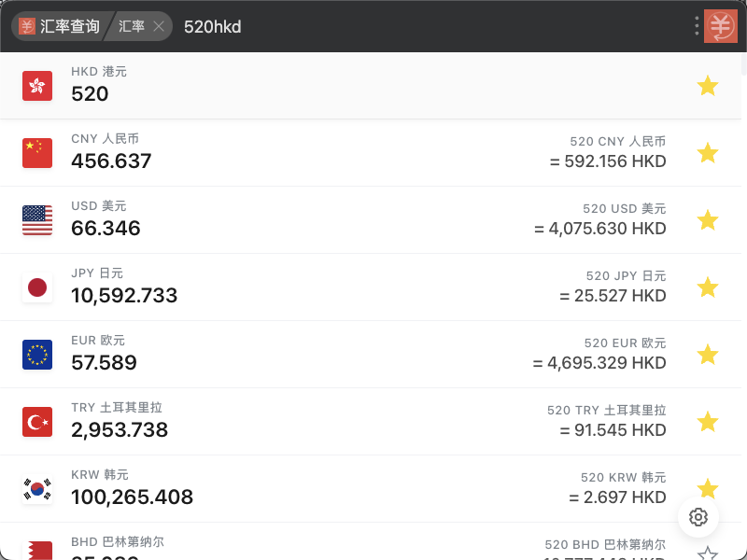Click the red yen plugin logo
This screenshot has width=747, height=560.
click(x=721, y=26)
